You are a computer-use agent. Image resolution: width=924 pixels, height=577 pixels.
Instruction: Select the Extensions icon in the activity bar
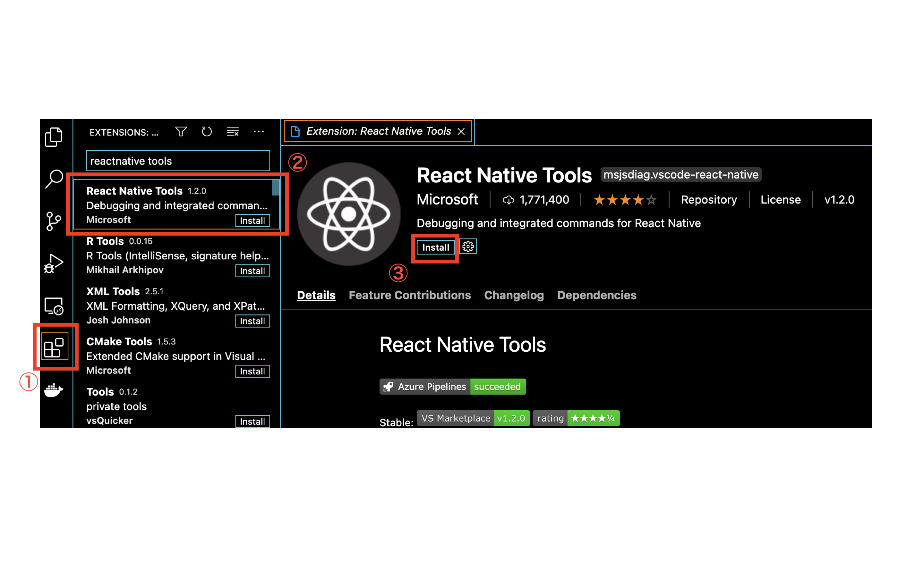point(55,346)
